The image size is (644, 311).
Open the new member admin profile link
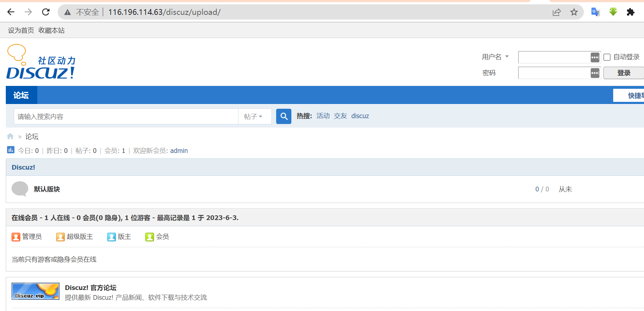pyautogui.click(x=179, y=151)
